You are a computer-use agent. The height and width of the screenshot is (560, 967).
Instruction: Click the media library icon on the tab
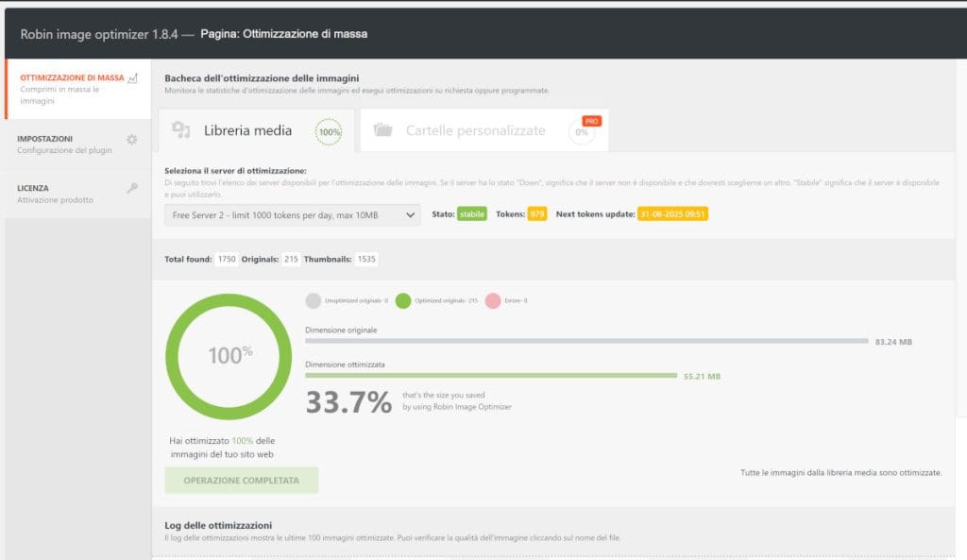click(x=180, y=129)
